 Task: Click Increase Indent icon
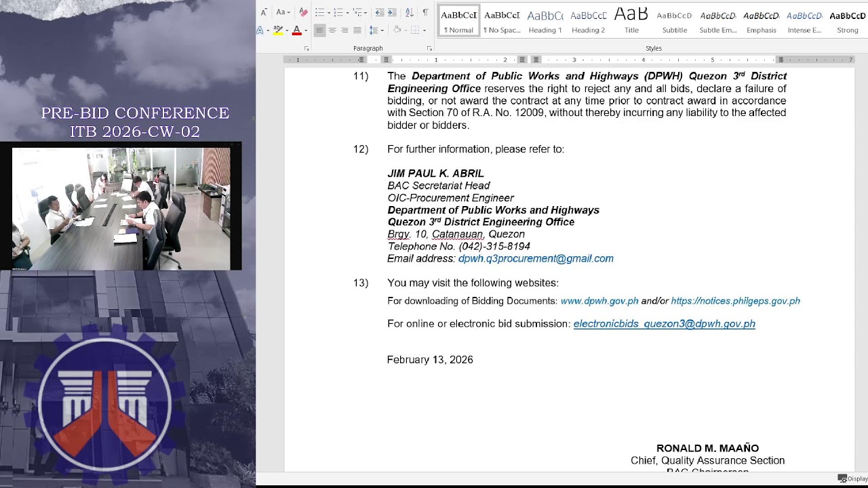[x=392, y=12]
